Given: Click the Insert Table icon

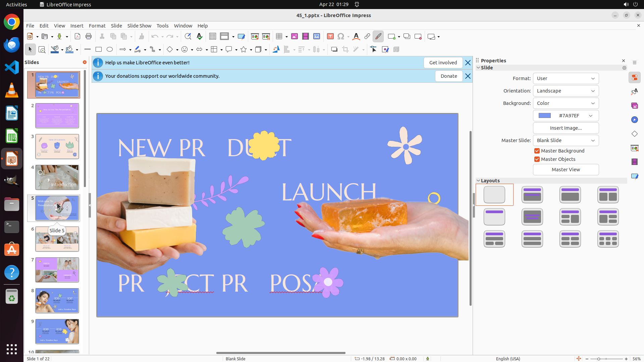Looking at the screenshot, I should pyautogui.click(x=279, y=37).
